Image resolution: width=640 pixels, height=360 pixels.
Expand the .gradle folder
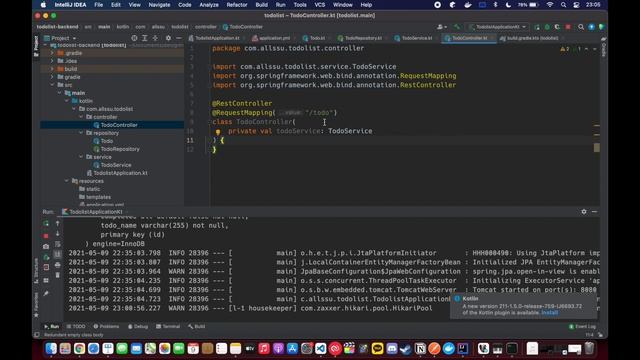52,53
